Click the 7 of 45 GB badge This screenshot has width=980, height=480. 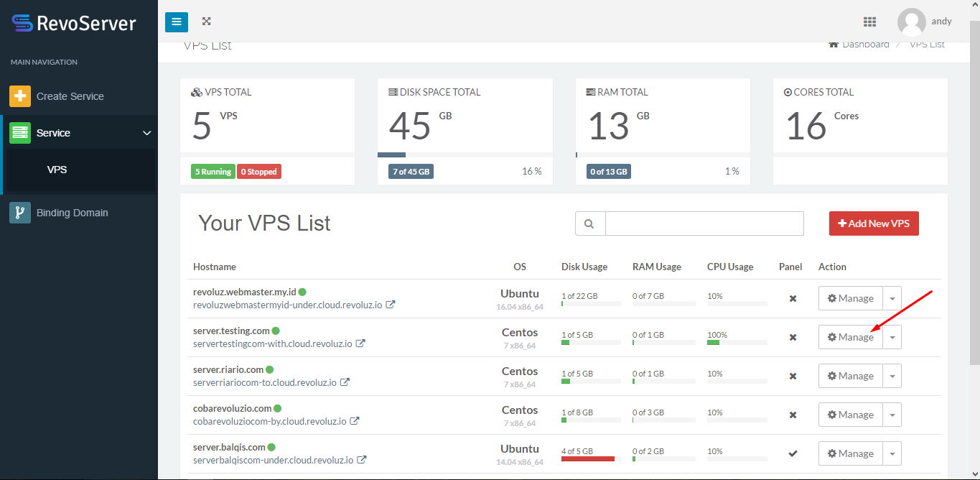pyautogui.click(x=411, y=172)
